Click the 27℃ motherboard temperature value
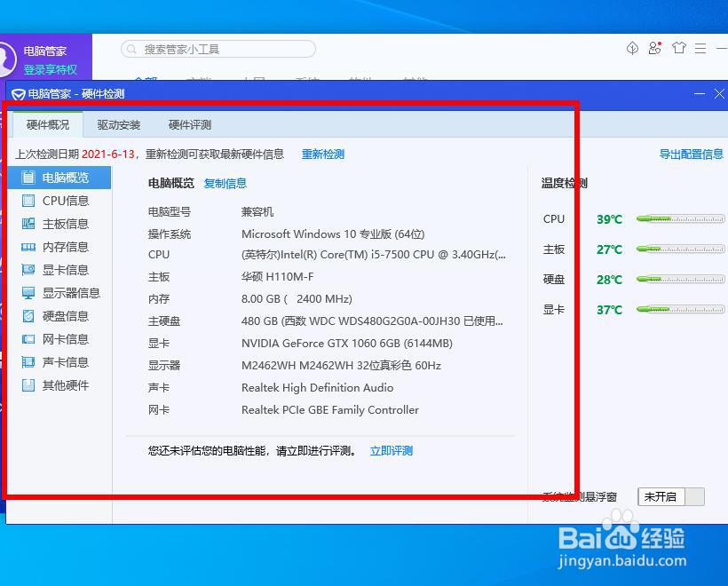Image resolution: width=728 pixels, height=586 pixels. pyautogui.click(x=610, y=249)
